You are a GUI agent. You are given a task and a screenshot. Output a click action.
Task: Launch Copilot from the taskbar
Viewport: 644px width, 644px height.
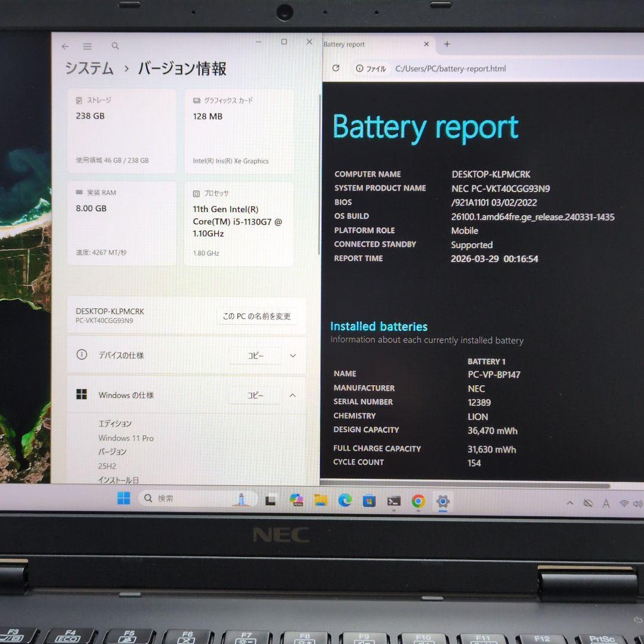pos(296,500)
